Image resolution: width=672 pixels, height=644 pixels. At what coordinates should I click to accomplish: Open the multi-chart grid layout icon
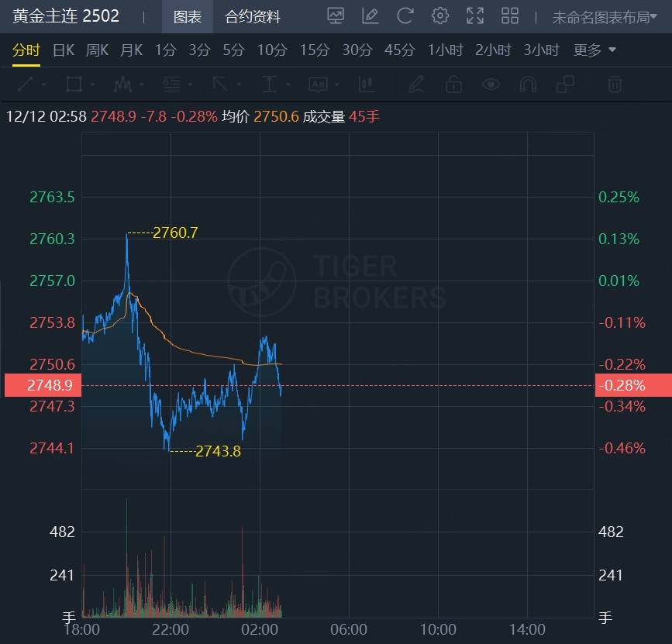pyautogui.click(x=510, y=16)
